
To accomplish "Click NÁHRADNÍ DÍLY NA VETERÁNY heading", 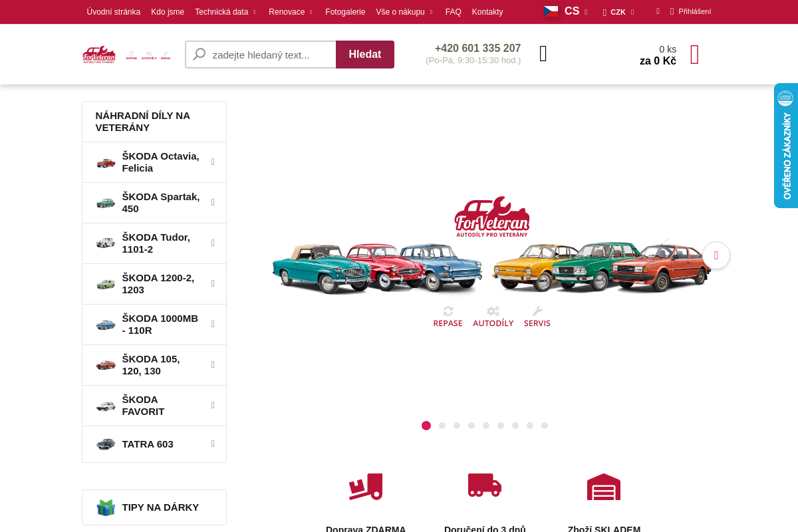I will (x=143, y=122).
